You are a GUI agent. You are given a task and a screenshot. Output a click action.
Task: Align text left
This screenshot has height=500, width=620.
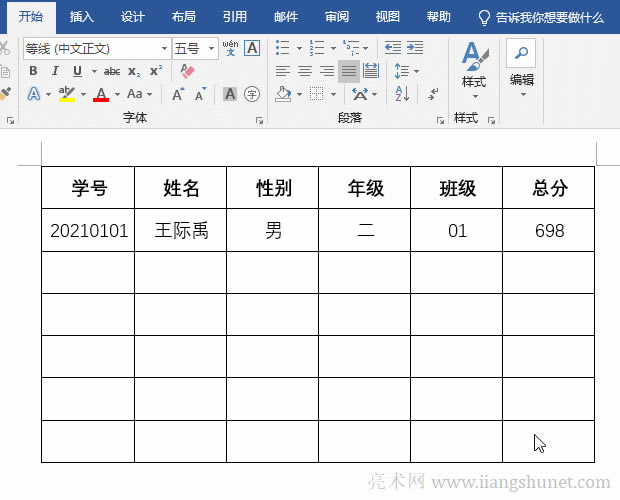coord(283,71)
